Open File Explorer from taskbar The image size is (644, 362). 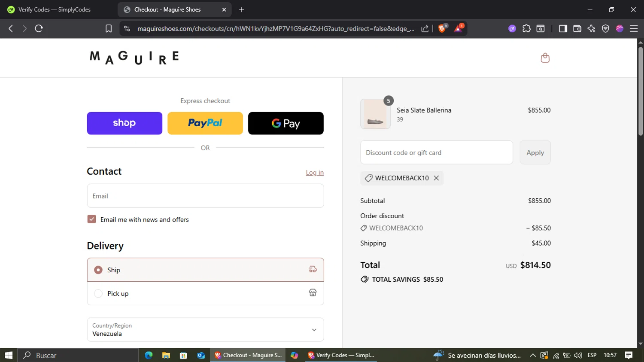(166, 355)
